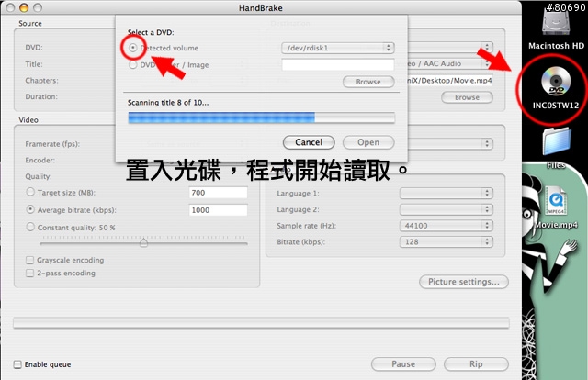Open the Sample rate 44100 dropdown
588x380 pixels.
coord(447,226)
